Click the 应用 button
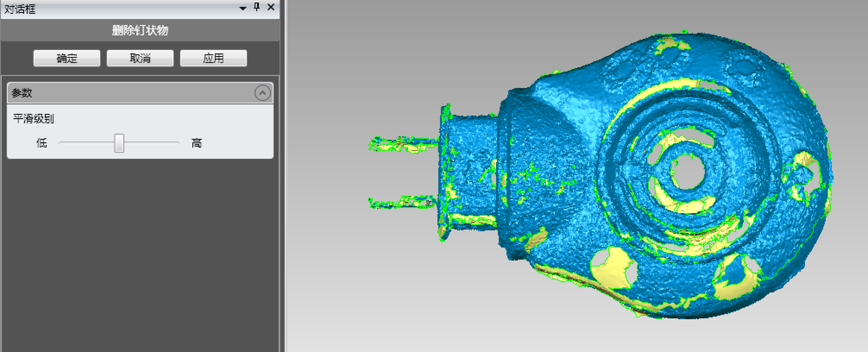 pyautogui.click(x=213, y=58)
